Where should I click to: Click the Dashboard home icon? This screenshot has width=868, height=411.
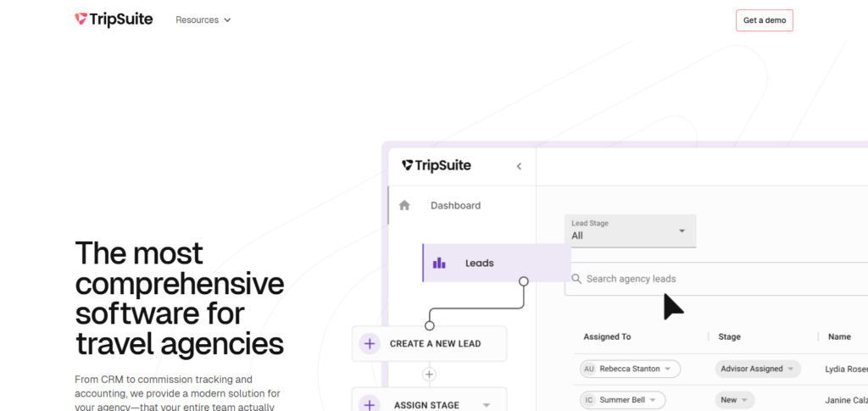[x=404, y=205]
